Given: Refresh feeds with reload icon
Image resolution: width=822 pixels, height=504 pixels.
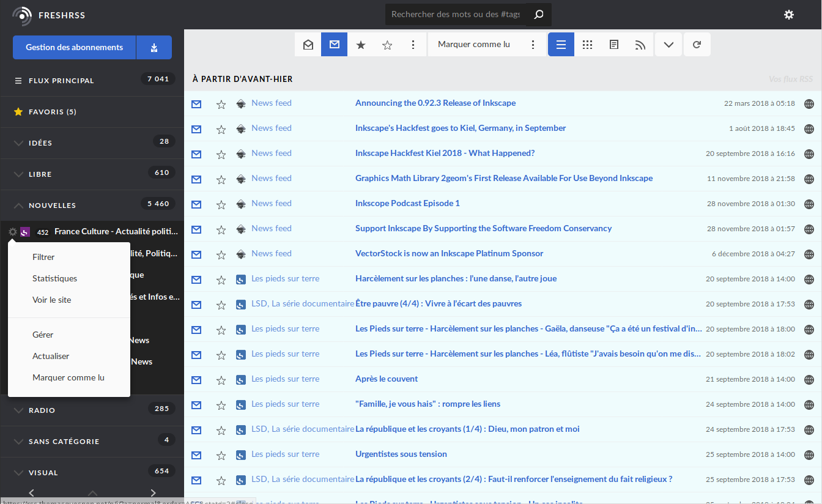Looking at the screenshot, I should 697,45.
